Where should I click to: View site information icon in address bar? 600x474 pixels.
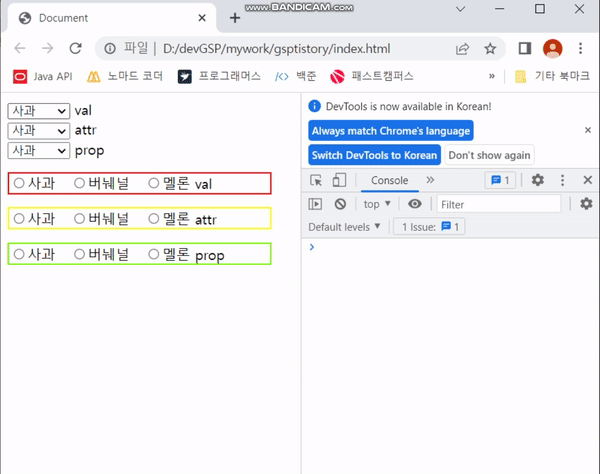pyautogui.click(x=110, y=49)
